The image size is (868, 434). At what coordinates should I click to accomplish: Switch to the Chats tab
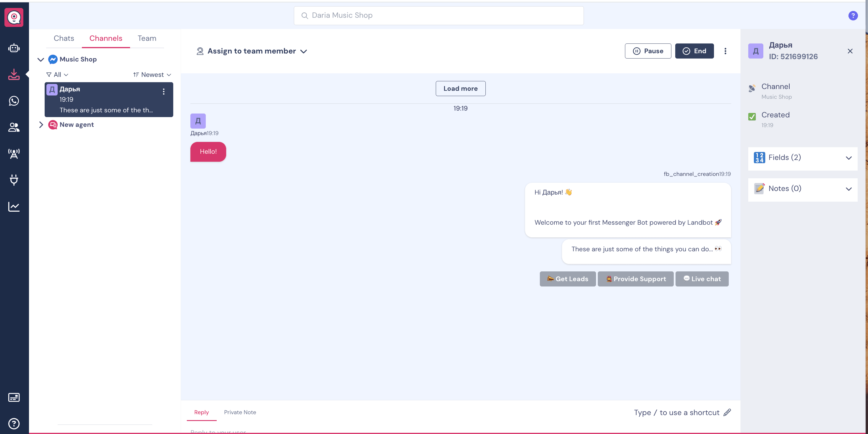(x=64, y=38)
